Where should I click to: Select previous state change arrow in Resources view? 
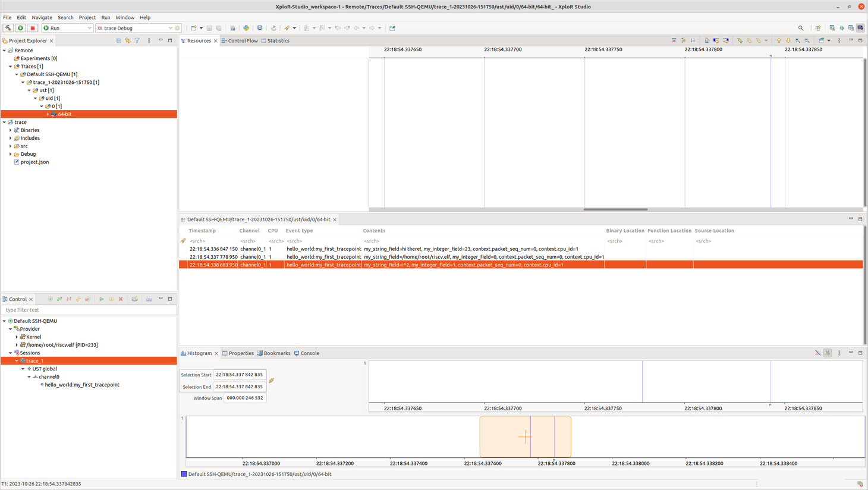716,40
